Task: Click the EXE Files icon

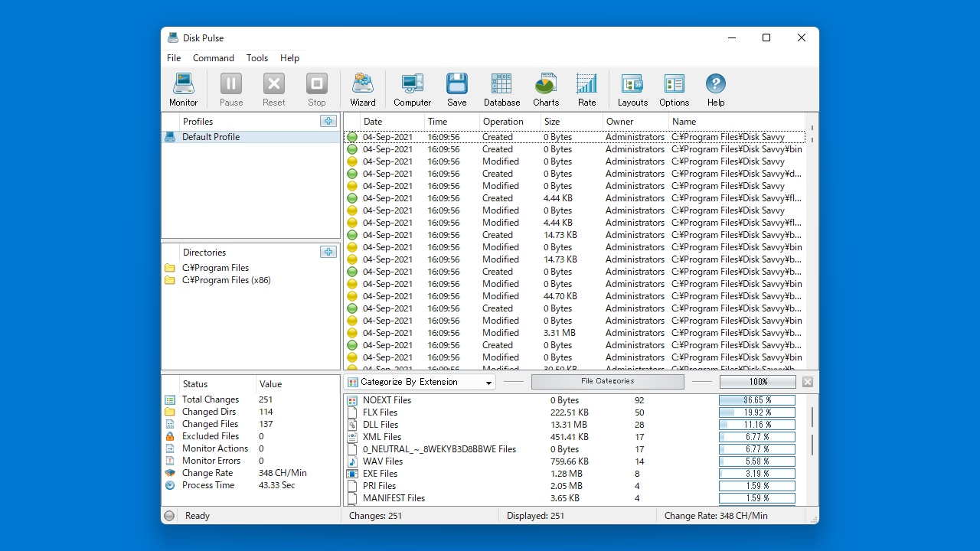Action: [x=352, y=474]
